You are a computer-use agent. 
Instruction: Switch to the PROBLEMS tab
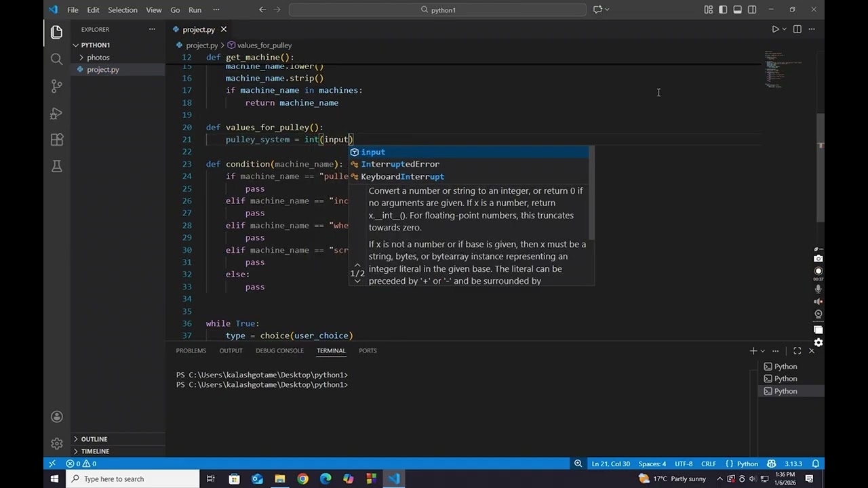coord(191,350)
